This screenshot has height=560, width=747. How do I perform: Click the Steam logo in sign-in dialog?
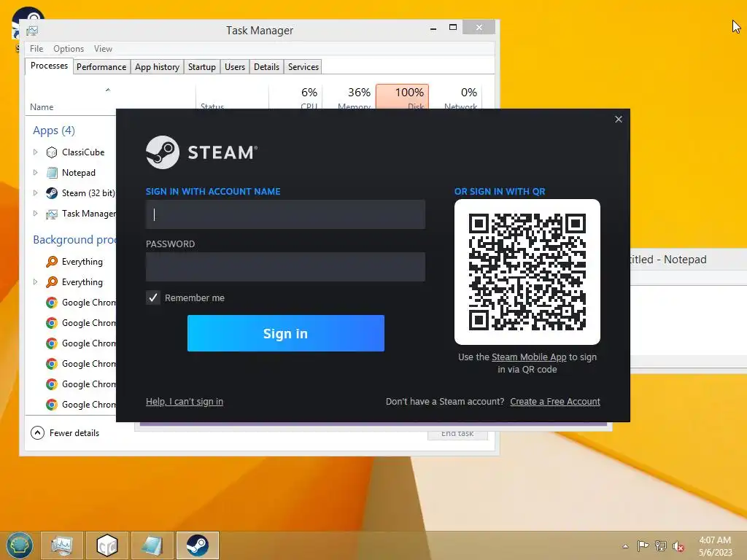pos(163,152)
